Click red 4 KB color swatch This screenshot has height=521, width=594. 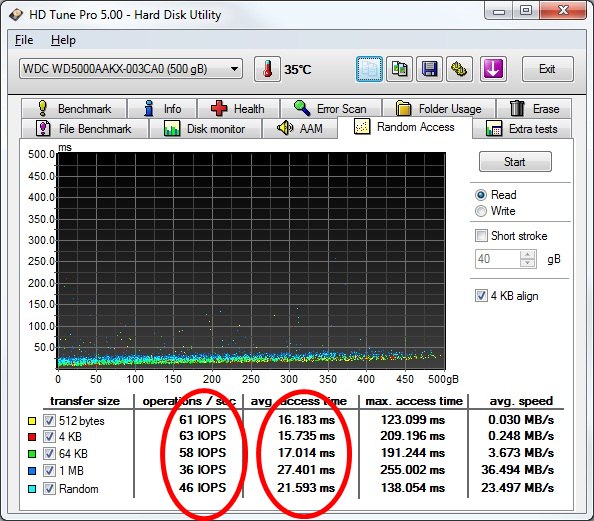point(32,437)
